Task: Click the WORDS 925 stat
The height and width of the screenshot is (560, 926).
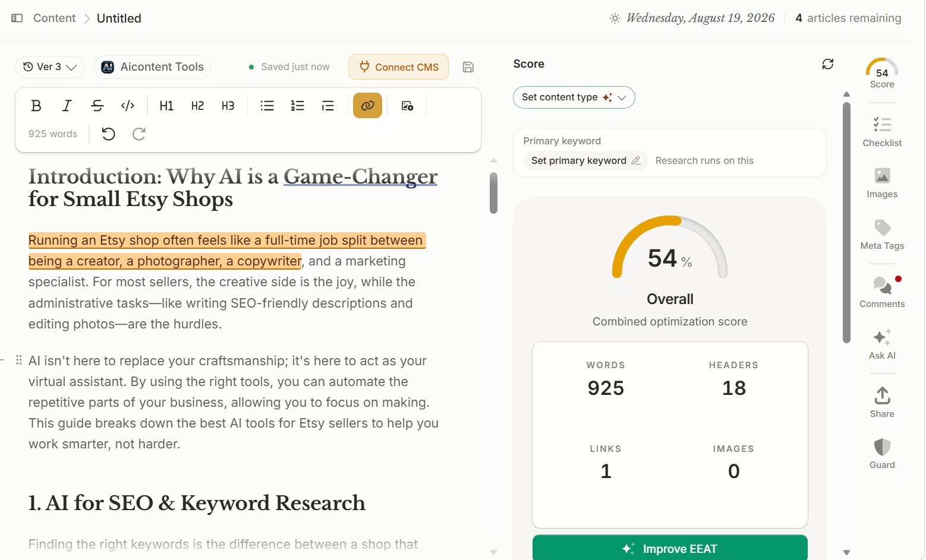Action: click(x=606, y=379)
